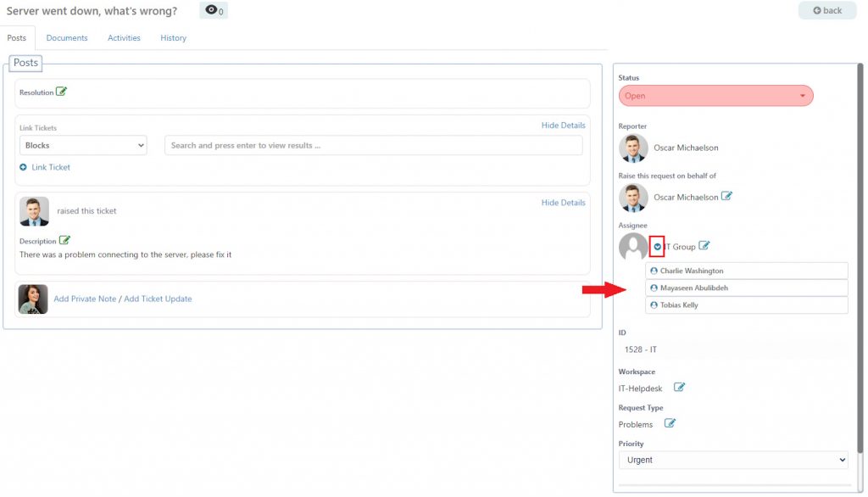Open the Blocks link type dropdown

tap(84, 145)
